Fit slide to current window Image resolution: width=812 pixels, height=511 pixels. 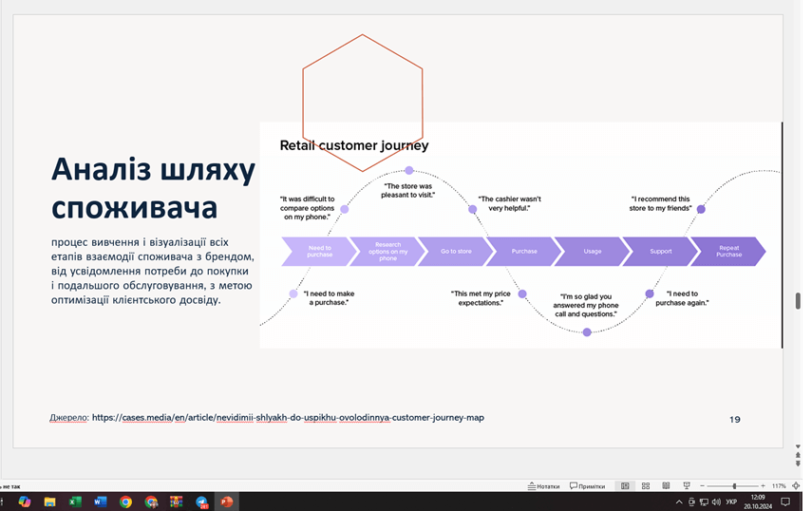tap(798, 485)
